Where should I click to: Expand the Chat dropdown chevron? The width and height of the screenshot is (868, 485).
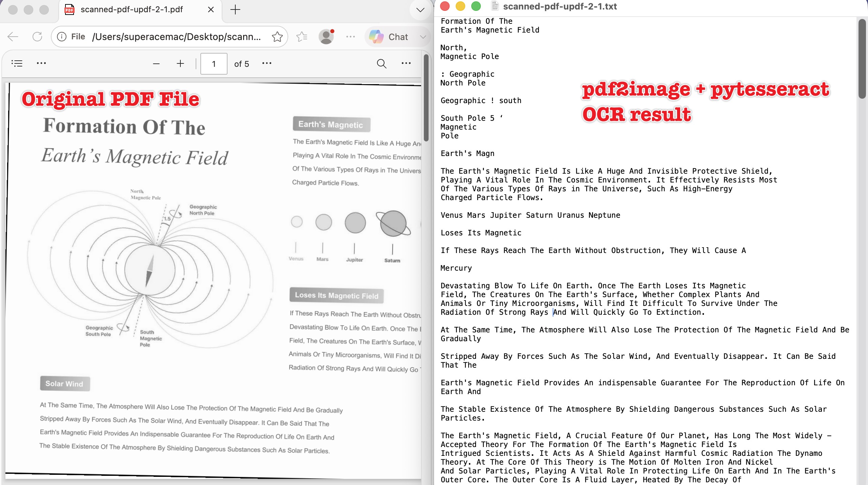pos(423,37)
